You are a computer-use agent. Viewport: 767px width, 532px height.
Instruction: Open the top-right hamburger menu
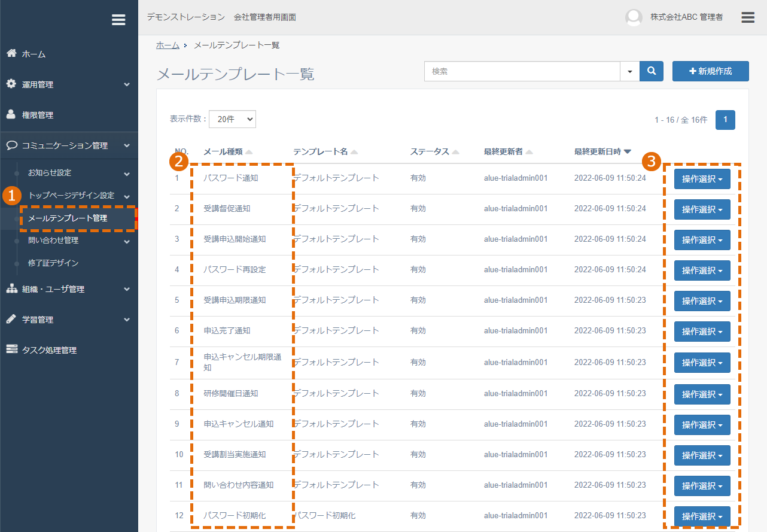(748, 17)
